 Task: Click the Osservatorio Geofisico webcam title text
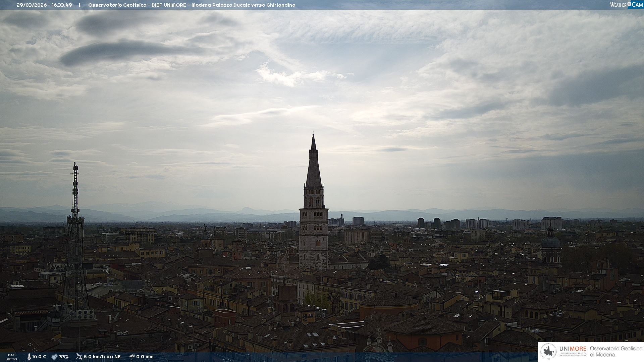[192, 5]
